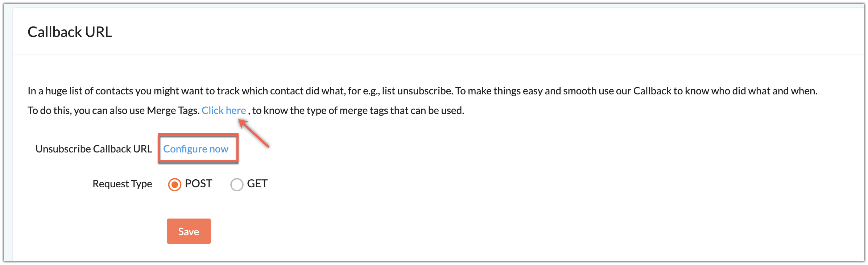
Task: Click the 'Unsubscribe Callback URL' field label
Action: coord(94,149)
